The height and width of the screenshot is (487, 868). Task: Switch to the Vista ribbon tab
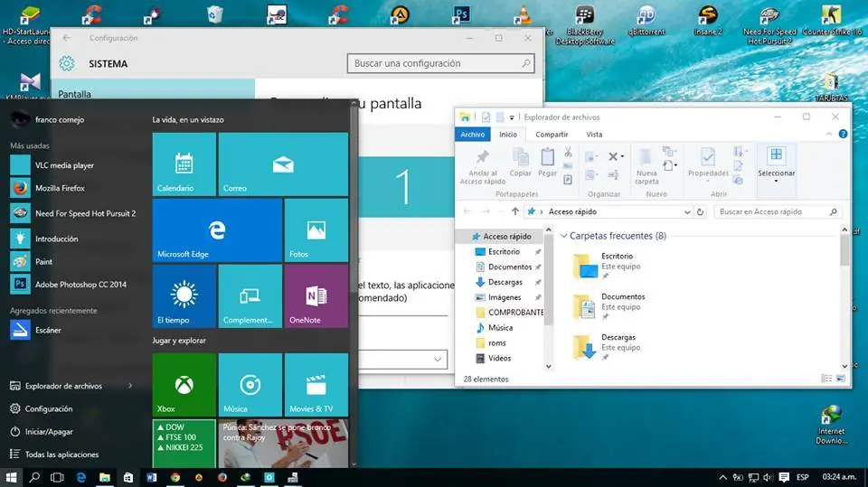(x=594, y=134)
